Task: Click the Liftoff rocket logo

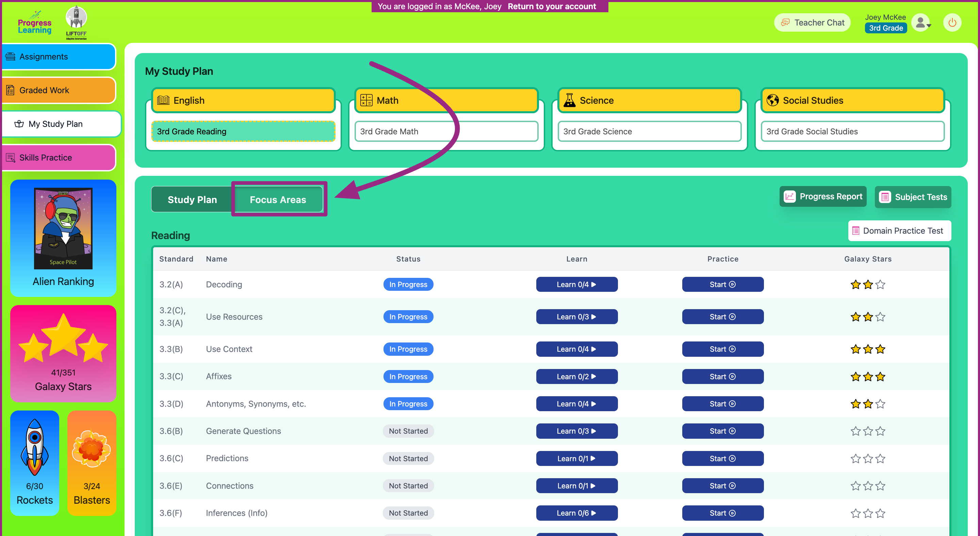Action: click(x=76, y=22)
